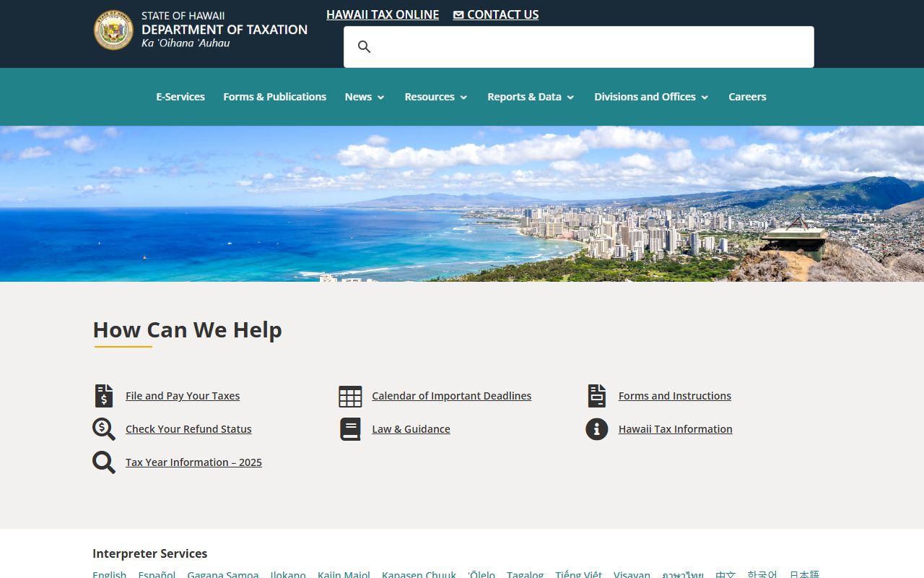The image size is (924, 578).
Task: Select the Resources navigation label
Action: (x=430, y=97)
